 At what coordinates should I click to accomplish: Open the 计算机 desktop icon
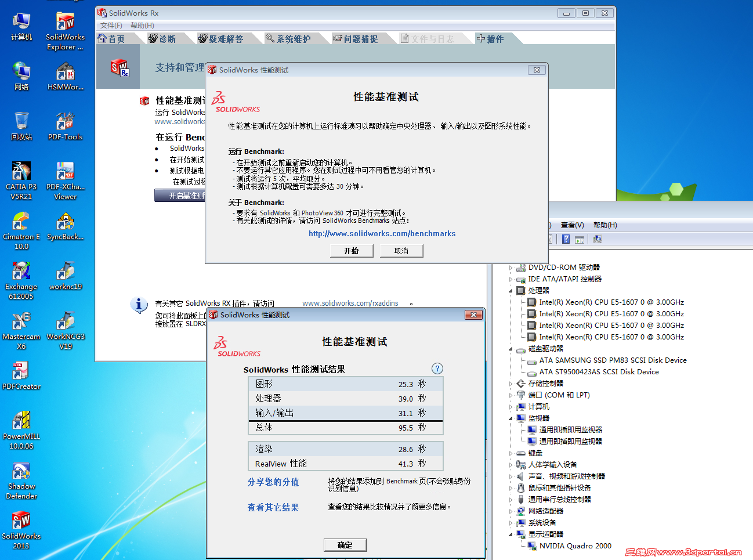pos(21,26)
